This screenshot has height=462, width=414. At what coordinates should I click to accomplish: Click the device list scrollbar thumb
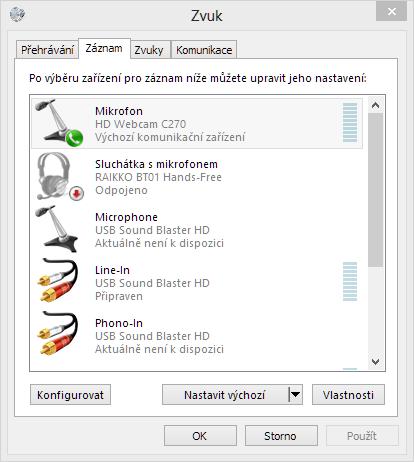[376, 190]
